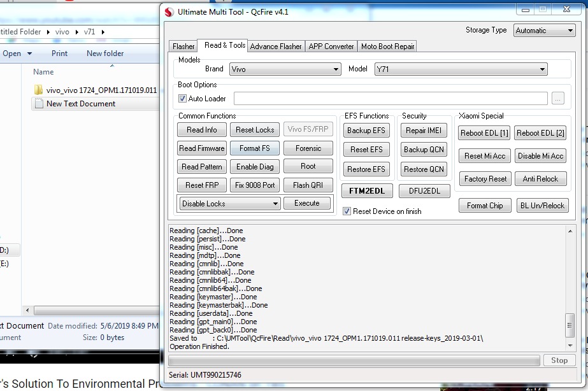Click the Reboot EDL [1] button
Viewport: 588px width, 391px height.
pyautogui.click(x=484, y=132)
